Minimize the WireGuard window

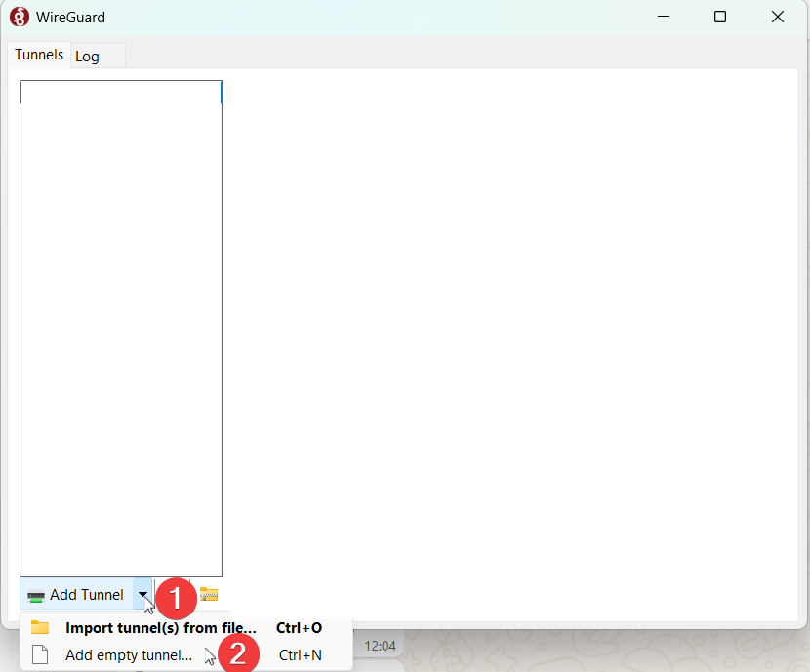coord(664,17)
